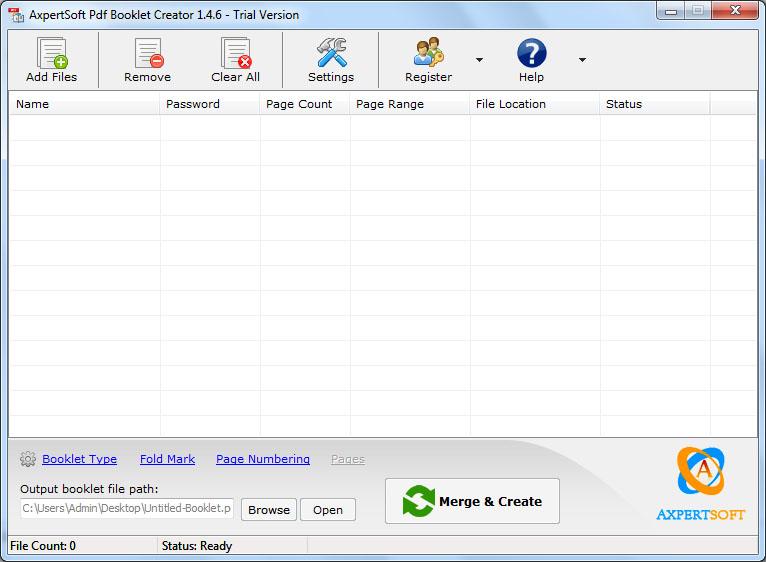Click the AxpertSoft logo
Image resolution: width=766 pixels, height=562 pixels.
pos(701,484)
